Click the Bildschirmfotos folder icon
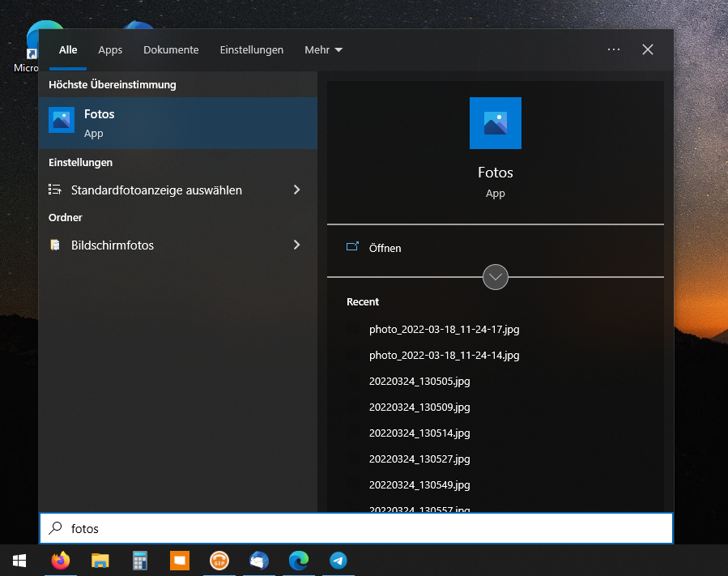 pyautogui.click(x=55, y=245)
